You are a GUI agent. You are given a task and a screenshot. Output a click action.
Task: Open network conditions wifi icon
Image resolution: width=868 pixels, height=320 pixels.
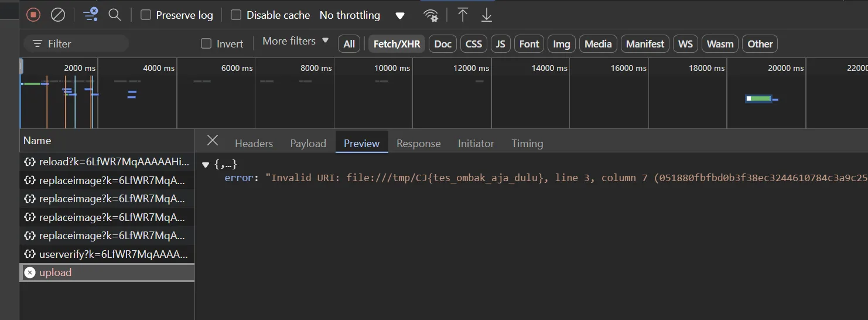[430, 15]
